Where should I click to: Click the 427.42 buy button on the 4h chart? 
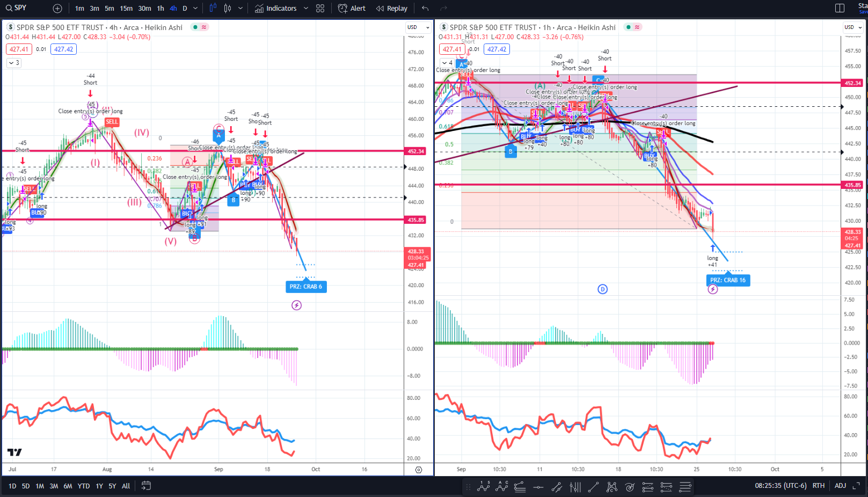click(x=64, y=49)
